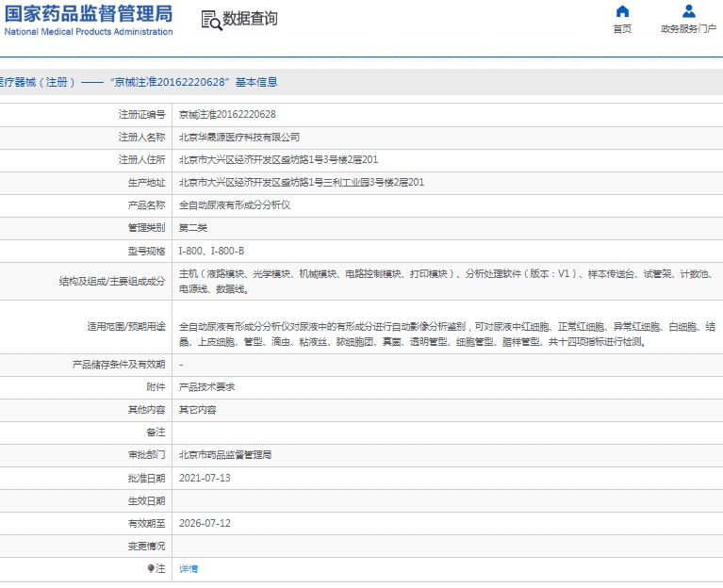
Task: Click production address containing 三利工业园
Action: pos(302,183)
